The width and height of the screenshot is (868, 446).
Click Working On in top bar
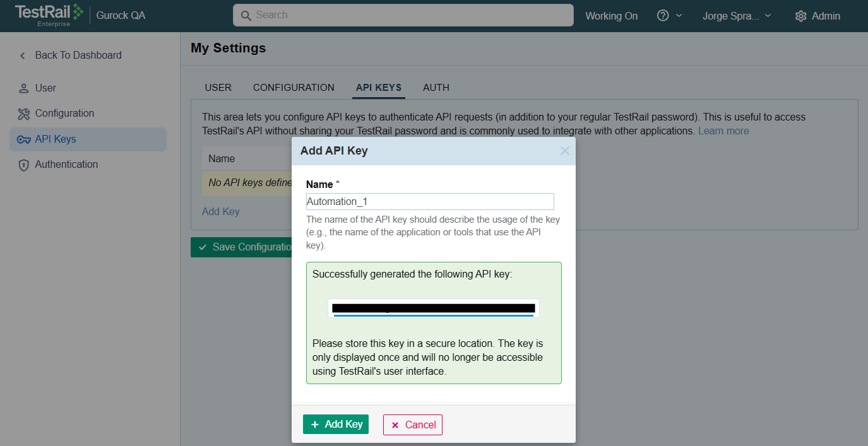pos(612,16)
